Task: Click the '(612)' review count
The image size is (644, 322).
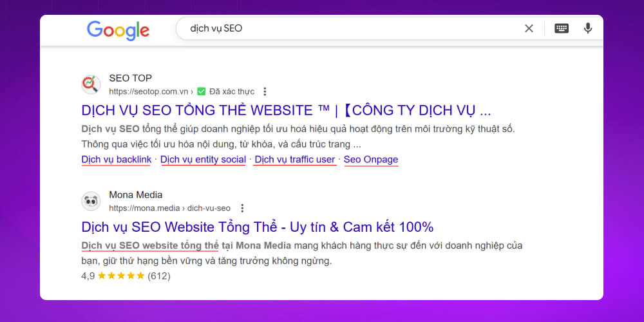Action: (x=159, y=276)
